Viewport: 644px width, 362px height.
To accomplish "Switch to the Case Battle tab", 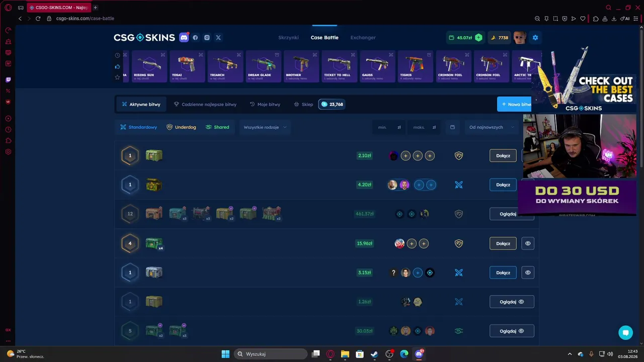I will click(x=325, y=38).
